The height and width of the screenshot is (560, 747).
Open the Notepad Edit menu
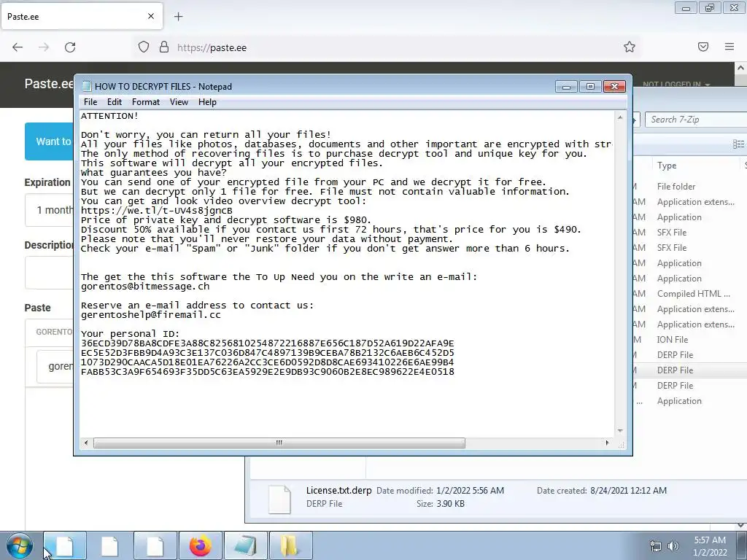pyautogui.click(x=115, y=102)
